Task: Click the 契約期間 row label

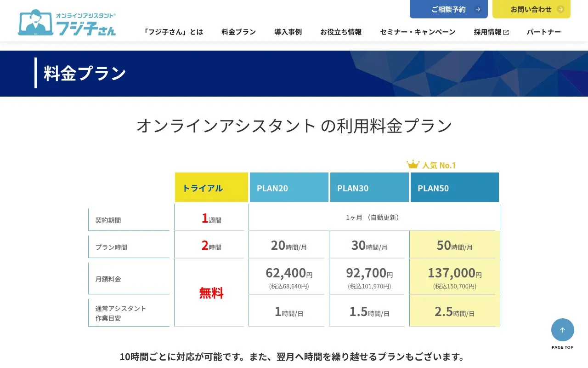Action: tap(129, 220)
